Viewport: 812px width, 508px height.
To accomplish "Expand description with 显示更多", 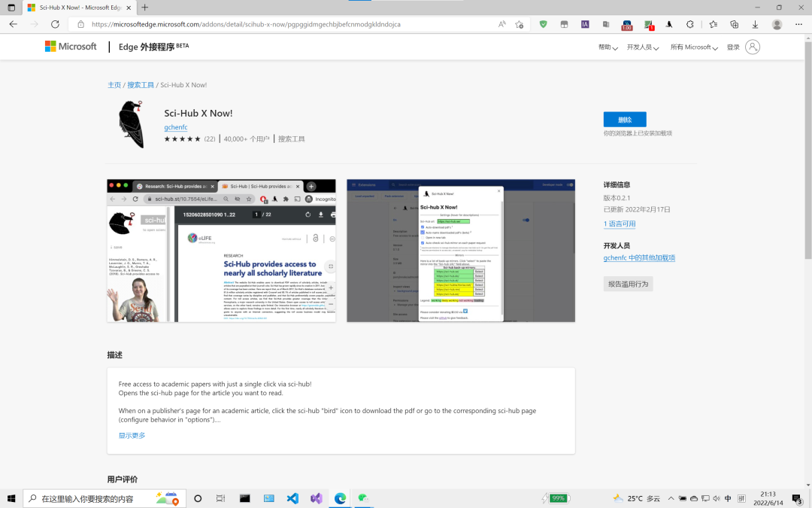I will 132,436.
